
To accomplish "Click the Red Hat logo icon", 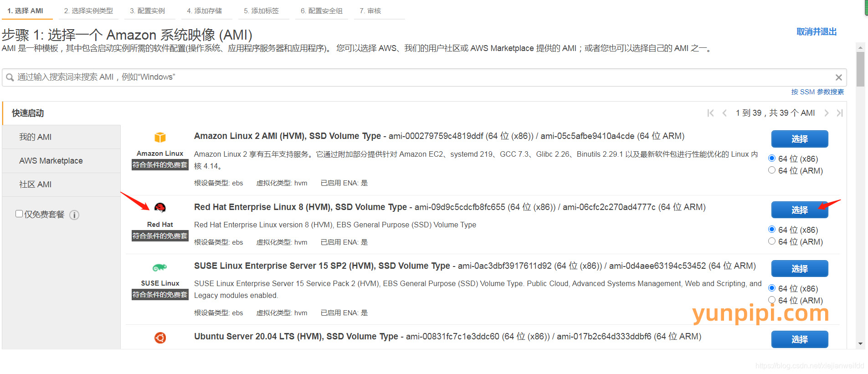I will tap(160, 208).
